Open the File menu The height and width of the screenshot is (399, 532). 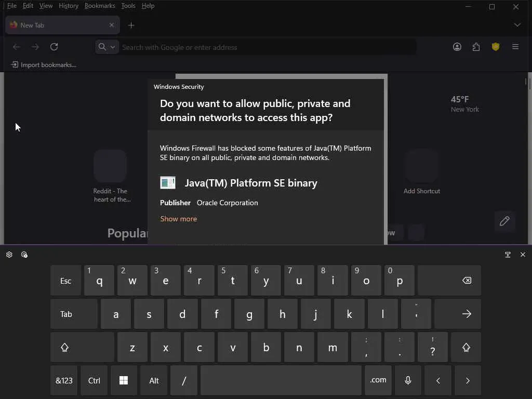(12, 6)
